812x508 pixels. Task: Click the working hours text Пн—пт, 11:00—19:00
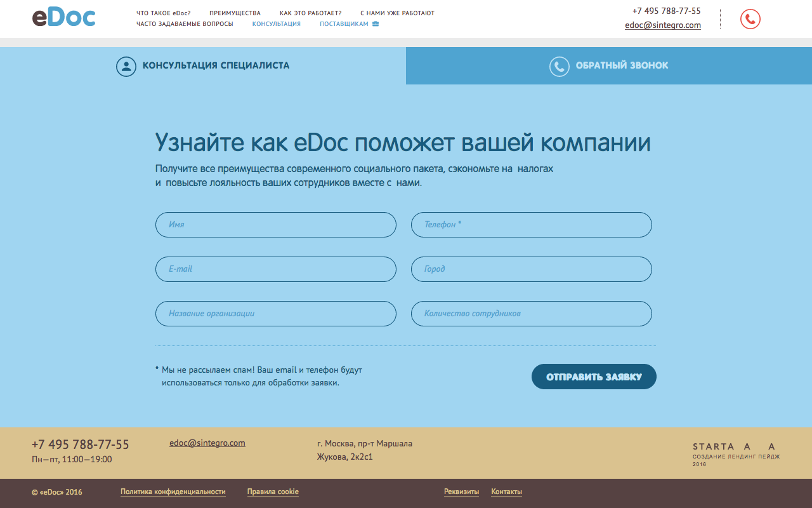(72, 459)
